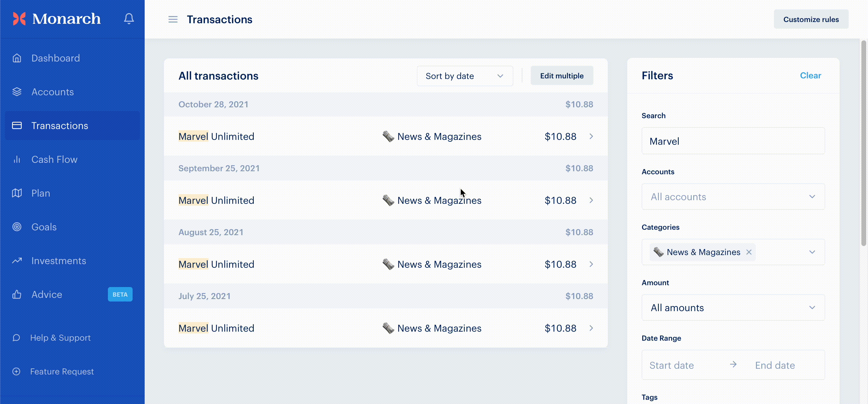Select Cash Flow in sidebar
This screenshot has width=868, height=404.
(x=54, y=159)
